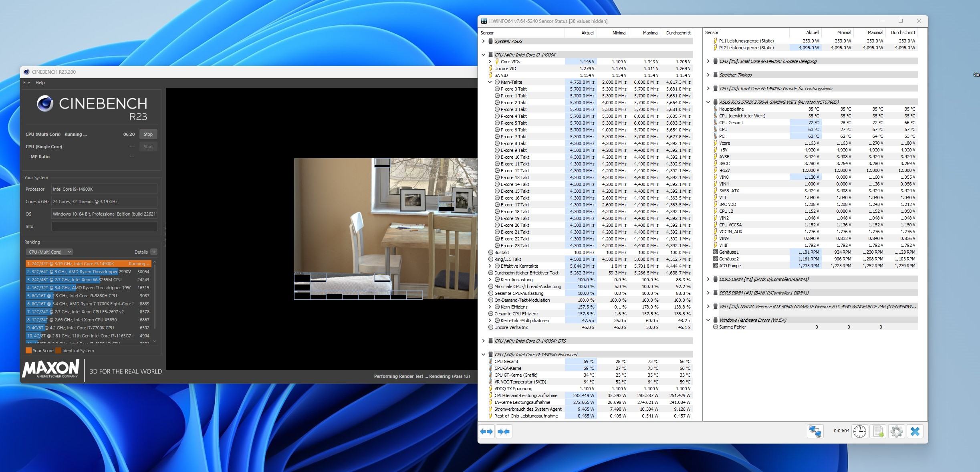980x472 pixels.
Task: Open the CPU (Multi Core) ranking dropdown
Action: click(x=49, y=252)
